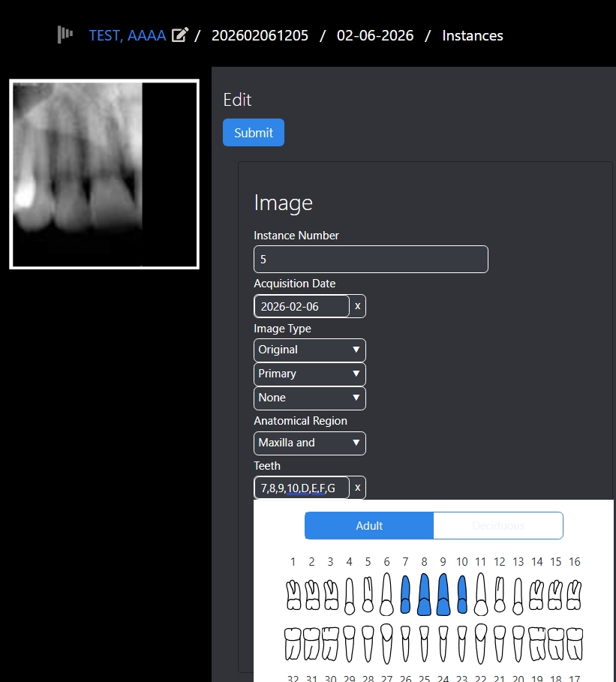Viewport: 616px width, 682px height.
Task: Submit the image edit form
Action: [x=254, y=132]
